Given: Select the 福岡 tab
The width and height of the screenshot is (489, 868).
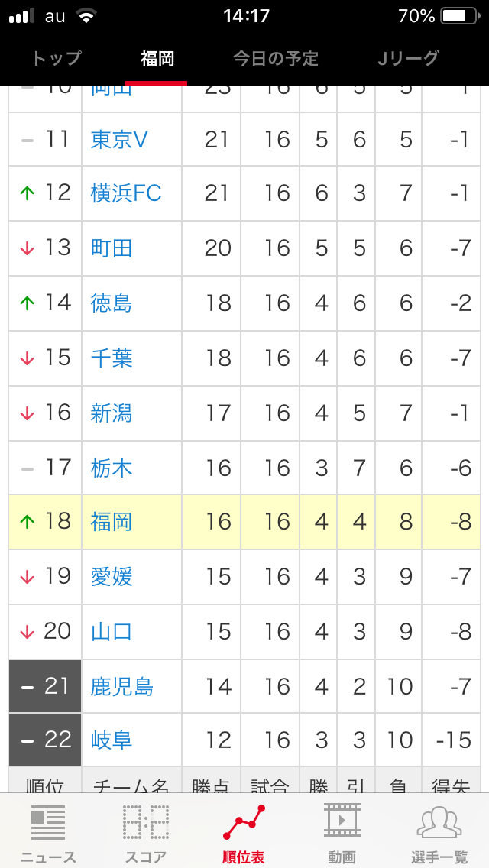Looking at the screenshot, I should [157, 59].
